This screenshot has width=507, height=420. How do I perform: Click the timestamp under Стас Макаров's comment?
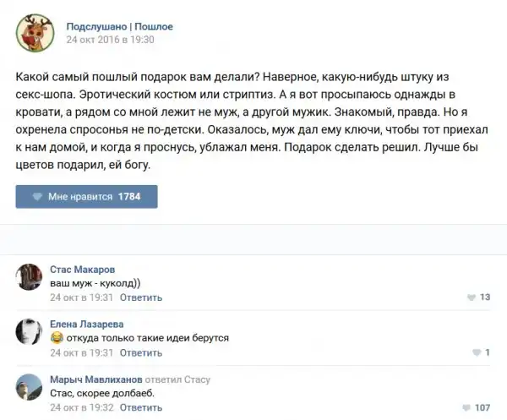click(81, 297)
